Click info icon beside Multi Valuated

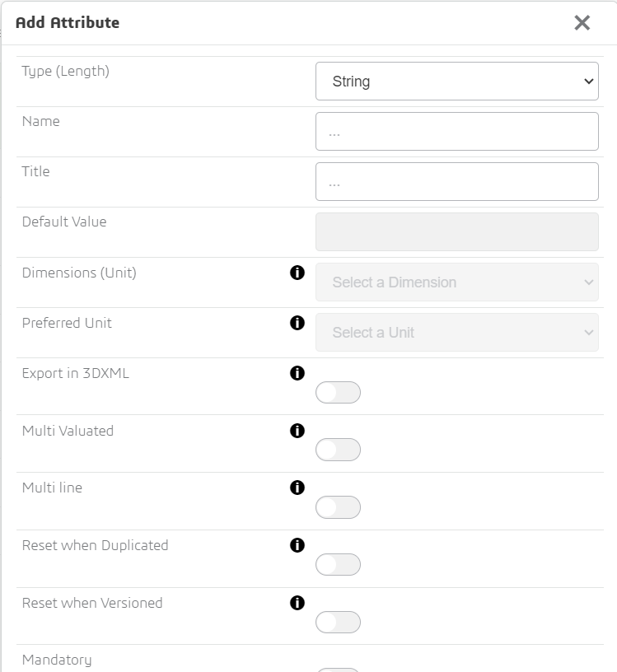pyautogui.click(x=297, y=430)
